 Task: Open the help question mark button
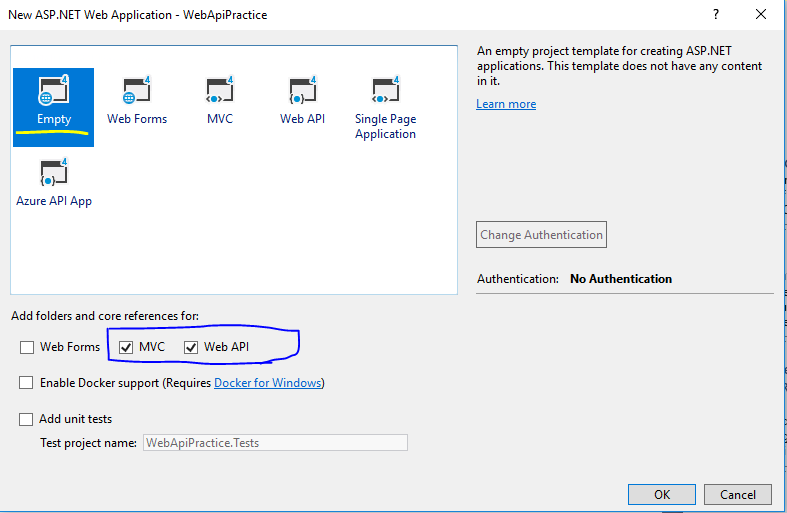[x=716, y=14]
